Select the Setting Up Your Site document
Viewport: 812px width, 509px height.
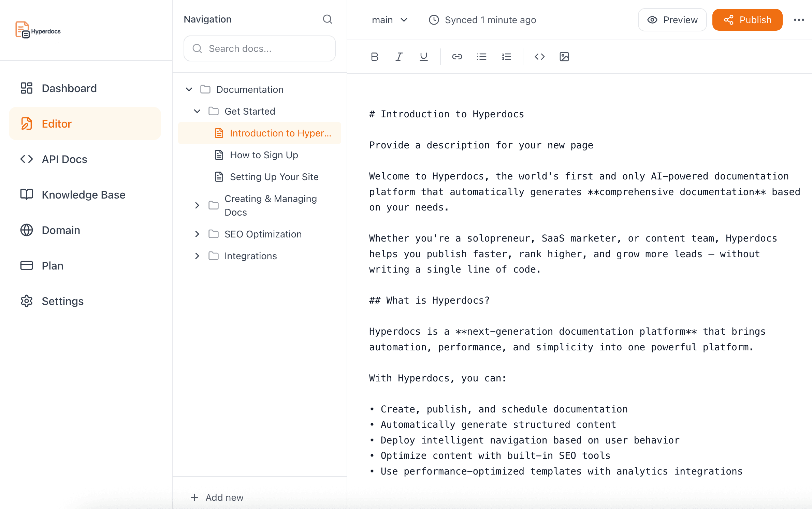(x=274, y=177)
